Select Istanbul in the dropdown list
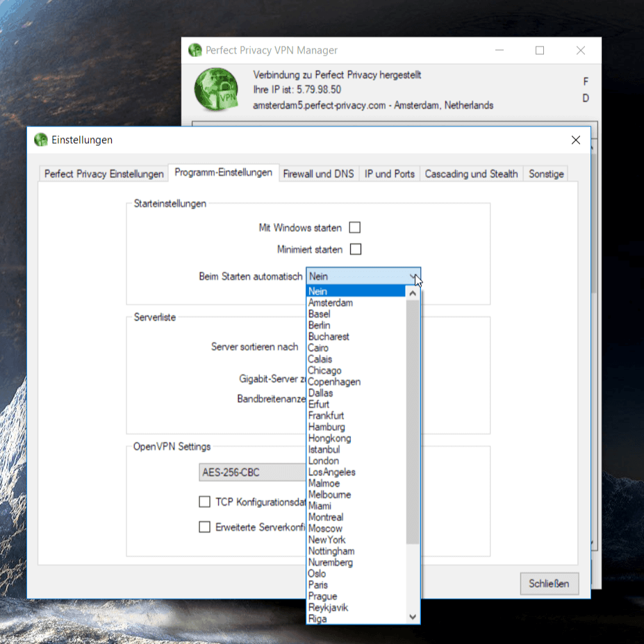The width and height of the screenshot is (644, 644). pos(356,449)
